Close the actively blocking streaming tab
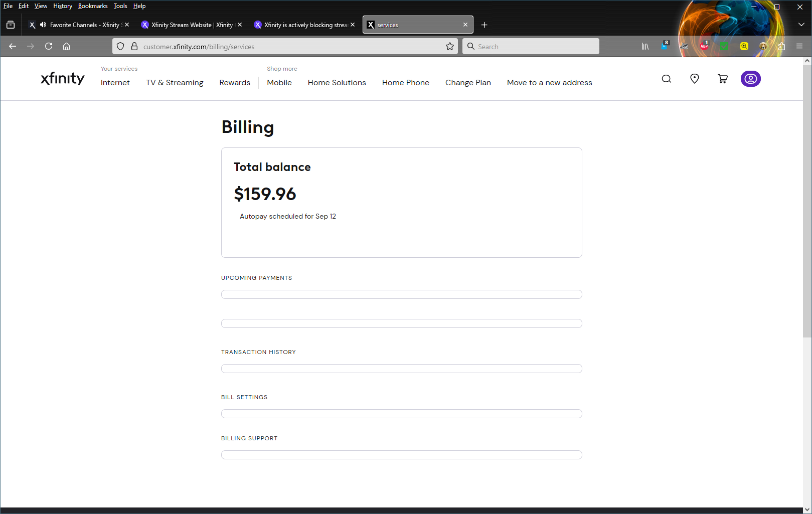812x514 pixels. coord(353,25)
